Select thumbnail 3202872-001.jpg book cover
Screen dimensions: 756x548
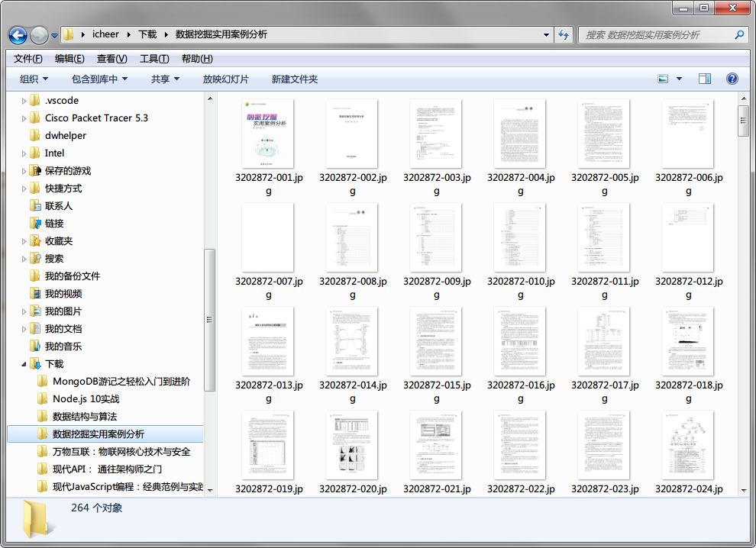[x=267, y=134]
